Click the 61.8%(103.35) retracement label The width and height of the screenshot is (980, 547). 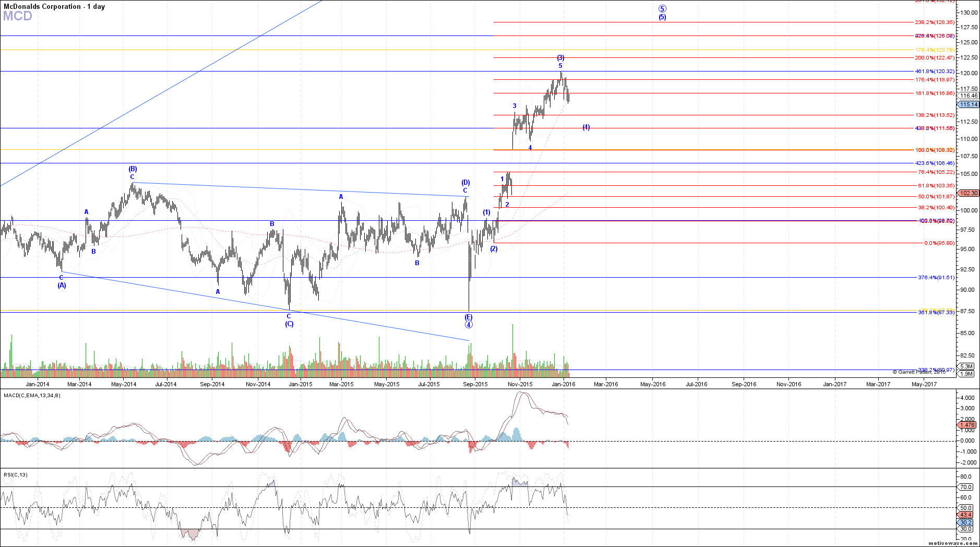(936, 186)
